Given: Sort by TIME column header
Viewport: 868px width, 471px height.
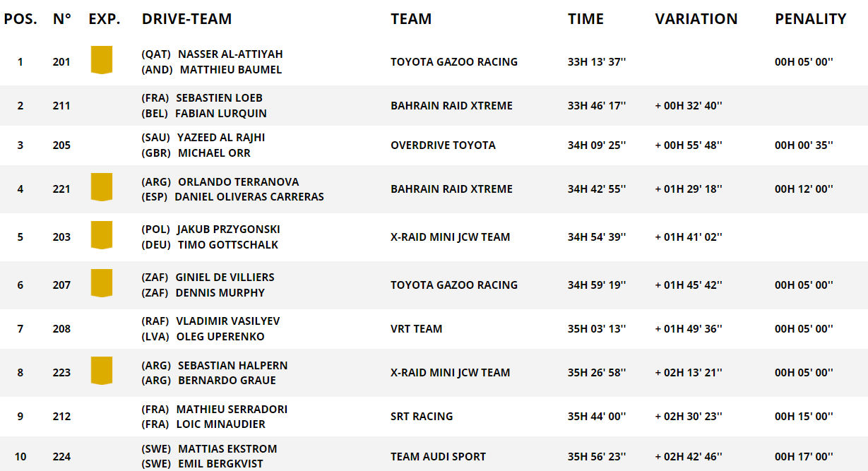Looking at the screenshot, I should pyautogui.click(x=585, y=19).
